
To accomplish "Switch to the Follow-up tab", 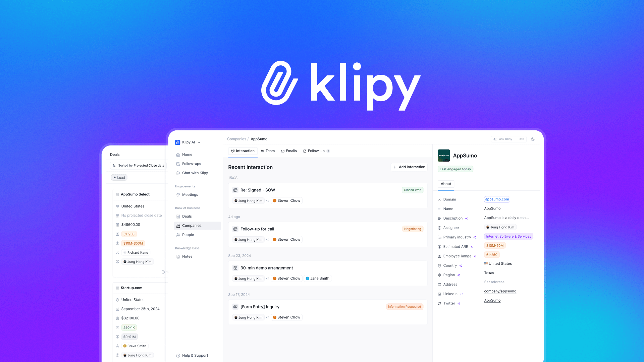I will pyautogui.click(x=315, y=151).
